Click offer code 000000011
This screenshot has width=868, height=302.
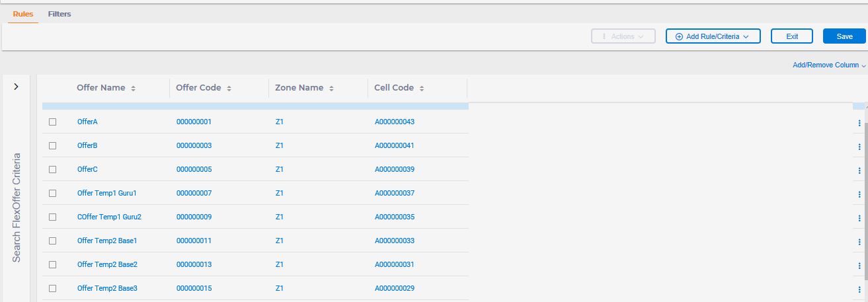[194, 241]
